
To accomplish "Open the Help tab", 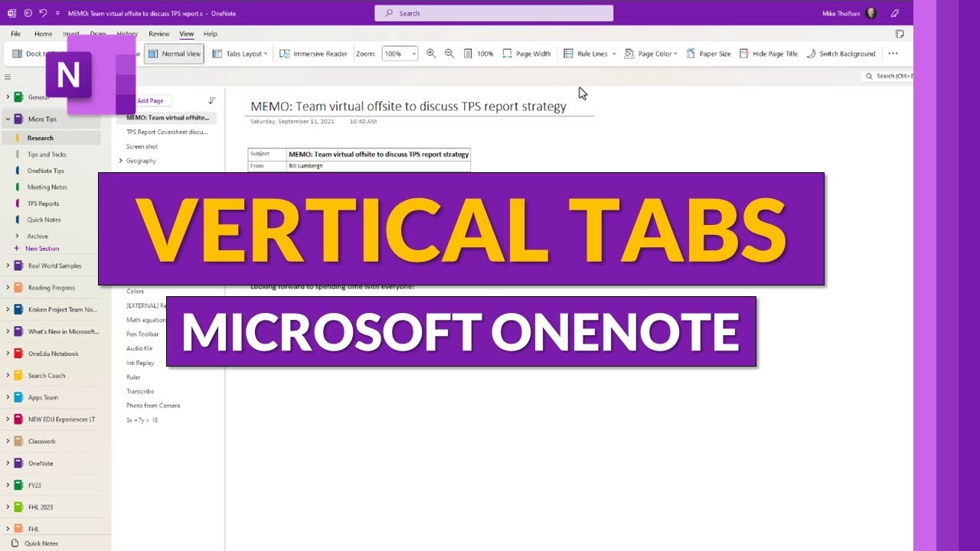I will click(210, 34).
